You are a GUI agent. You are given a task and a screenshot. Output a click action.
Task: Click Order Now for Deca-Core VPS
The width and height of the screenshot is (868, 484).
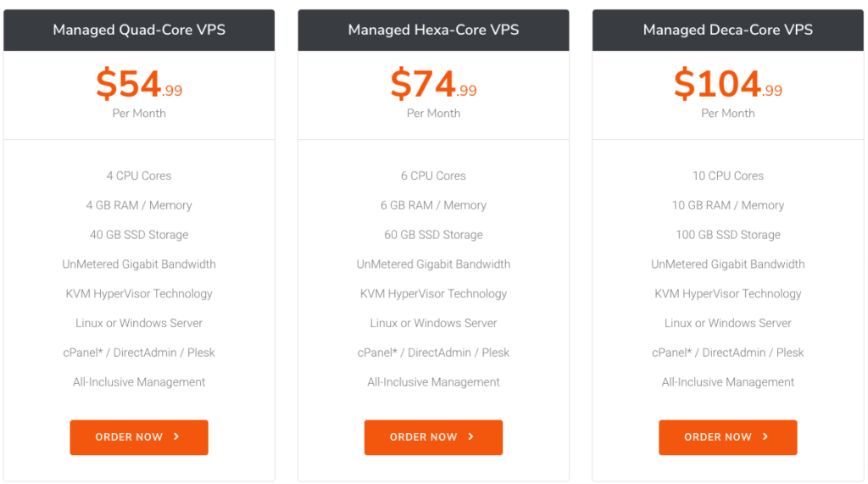[728, 437]
